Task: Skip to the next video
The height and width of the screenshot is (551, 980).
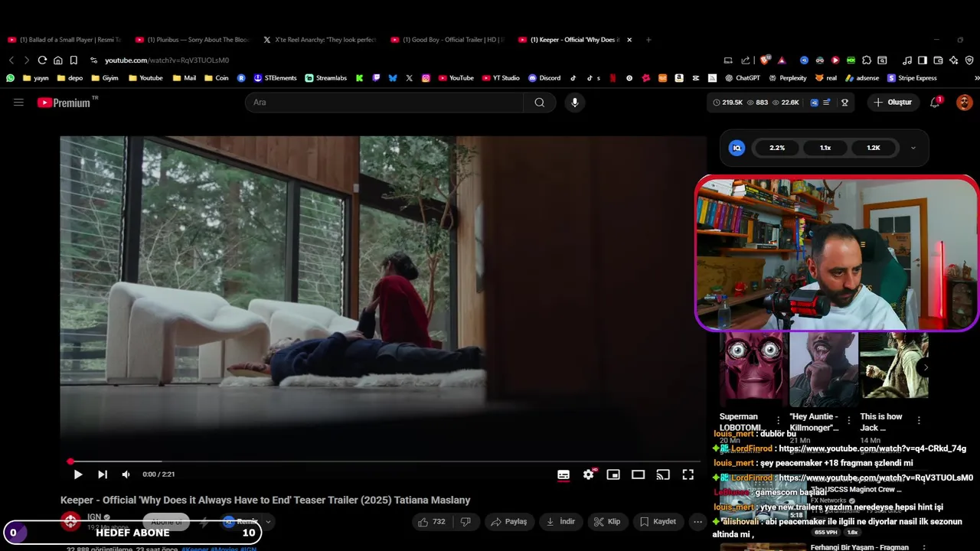Action: click(103, 474)
